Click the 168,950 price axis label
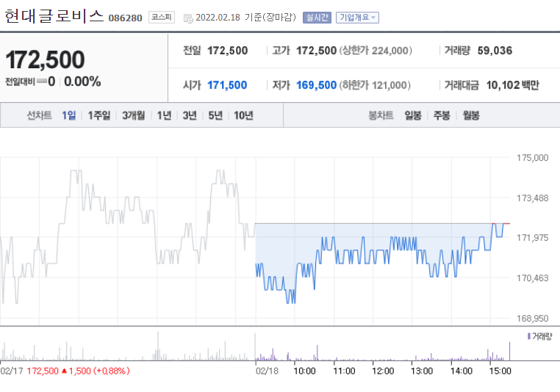Viewport: 560px width, 392px height. point(533,318)
